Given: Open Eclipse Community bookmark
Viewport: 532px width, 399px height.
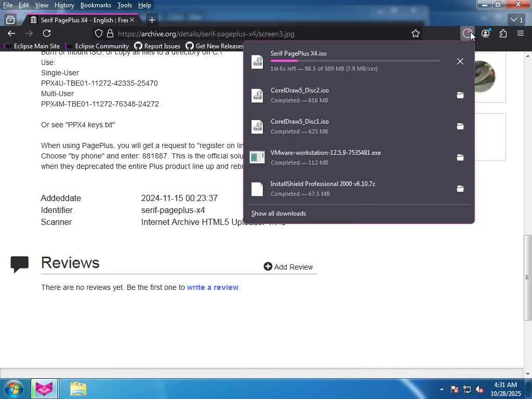Looking at the screenshot, I should point(97,46).
